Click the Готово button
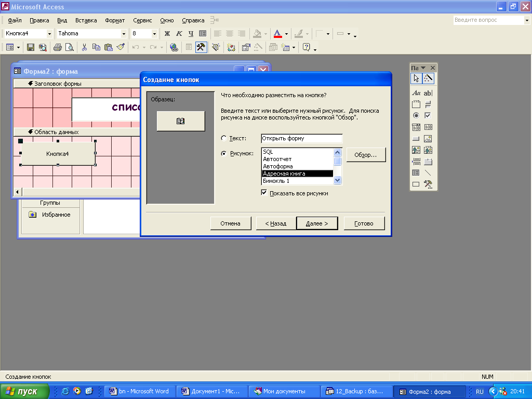The height and width of the screenshot is (399, 532). coord(364,223)
